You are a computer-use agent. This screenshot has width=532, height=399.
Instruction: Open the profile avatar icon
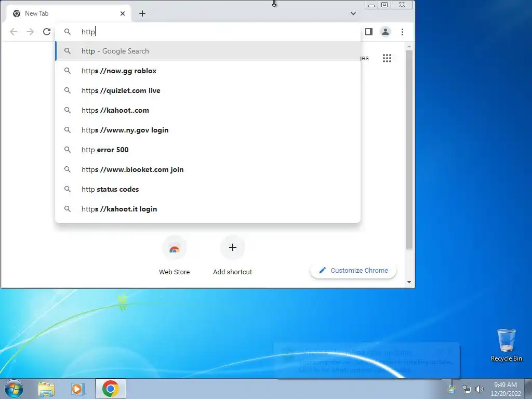pyautogui.click(x=385, y=32)
